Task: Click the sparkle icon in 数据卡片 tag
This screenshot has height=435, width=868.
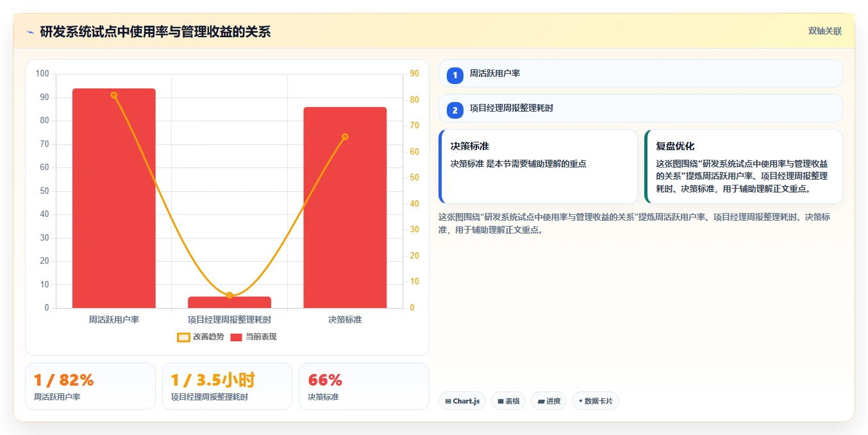Action: pos(580,401)
